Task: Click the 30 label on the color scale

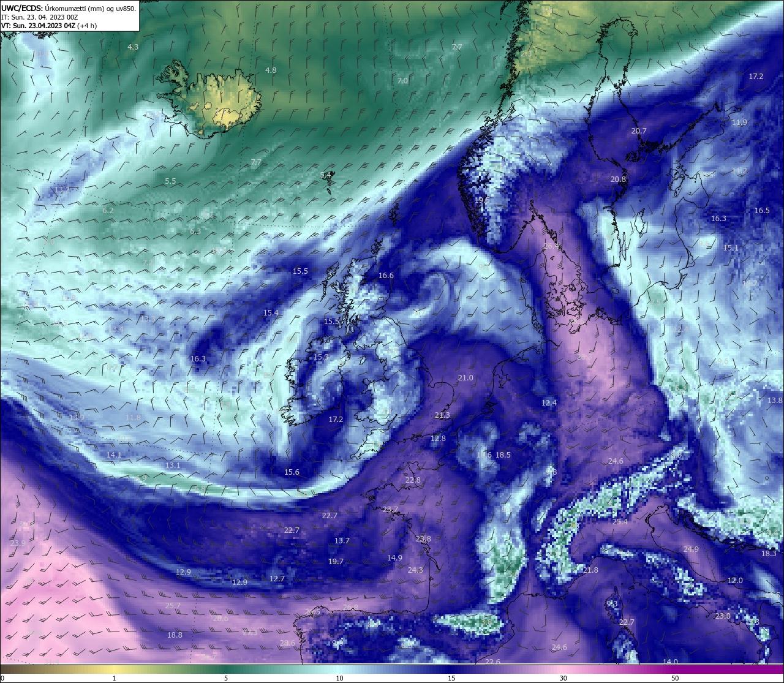Action: [x=563, y=678]
